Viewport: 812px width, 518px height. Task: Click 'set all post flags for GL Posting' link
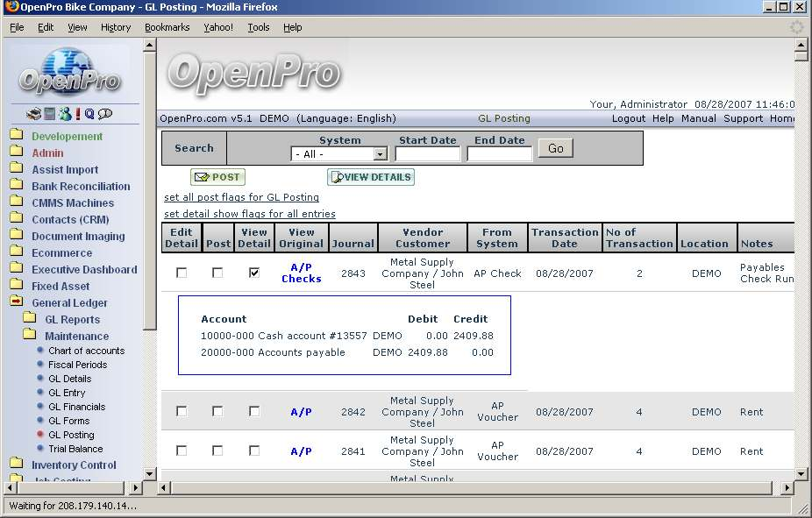[x=241, y=198]
